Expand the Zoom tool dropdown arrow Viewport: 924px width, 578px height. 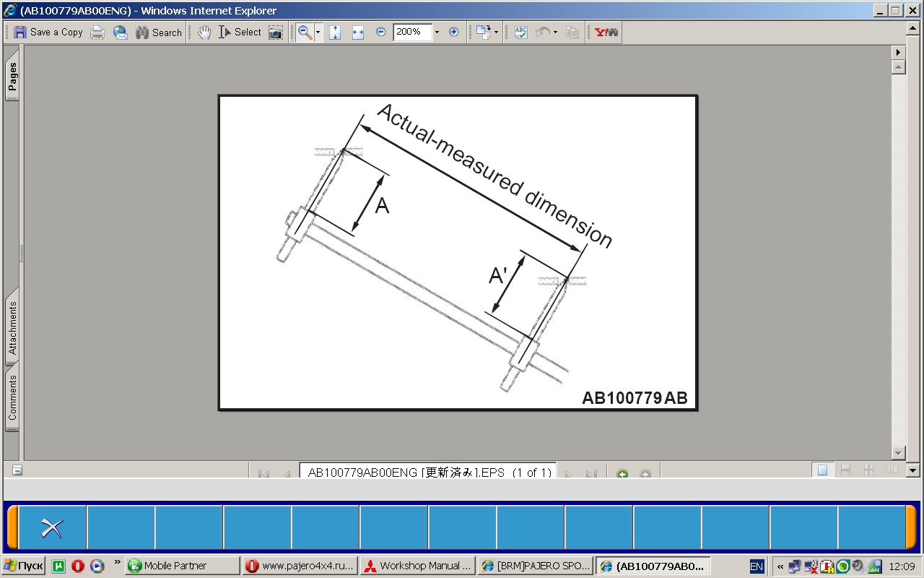pos(318,32)
